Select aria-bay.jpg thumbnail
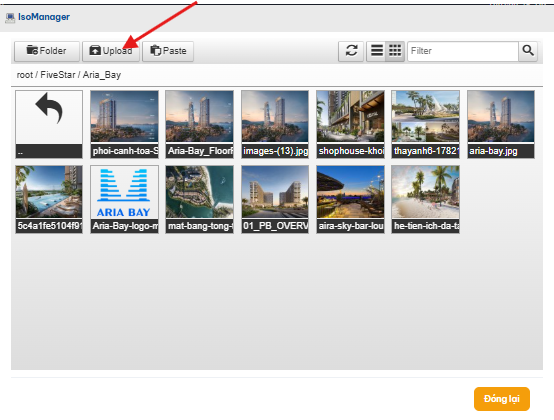Viewport: 554px width, 420px height. 501,124
